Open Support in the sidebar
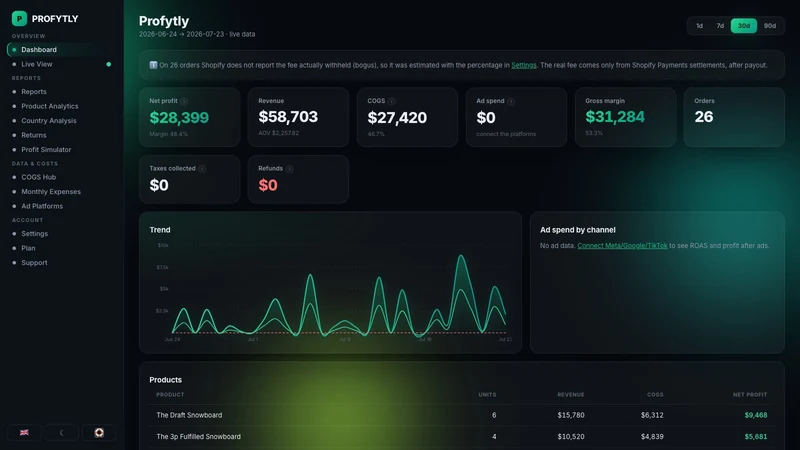Image resolution: width=800 pixels, height=450 pixels. 61,263
